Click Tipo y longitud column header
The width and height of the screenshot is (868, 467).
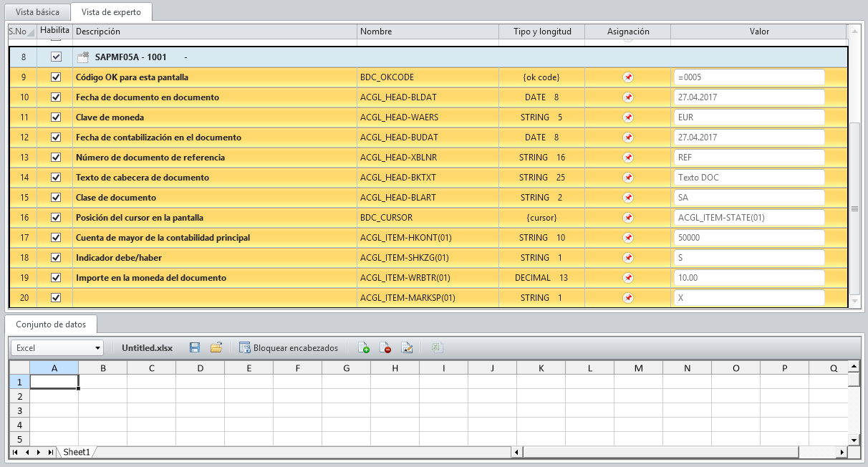(x=542, y=32)
